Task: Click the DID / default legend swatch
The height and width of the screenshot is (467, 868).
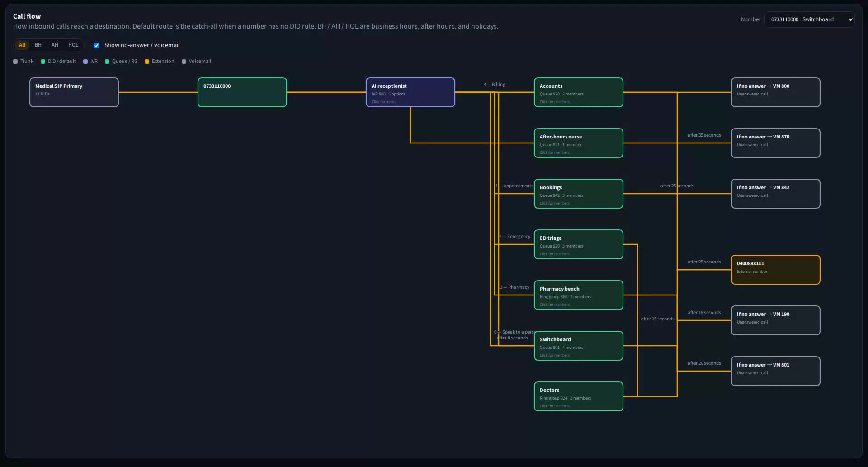Action: pos(43,62)
